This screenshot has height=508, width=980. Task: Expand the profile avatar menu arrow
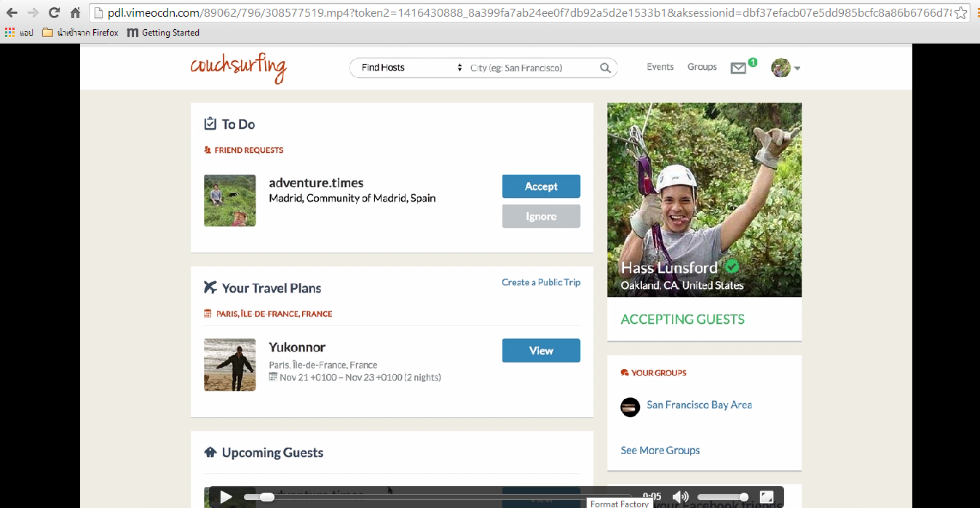797,68
